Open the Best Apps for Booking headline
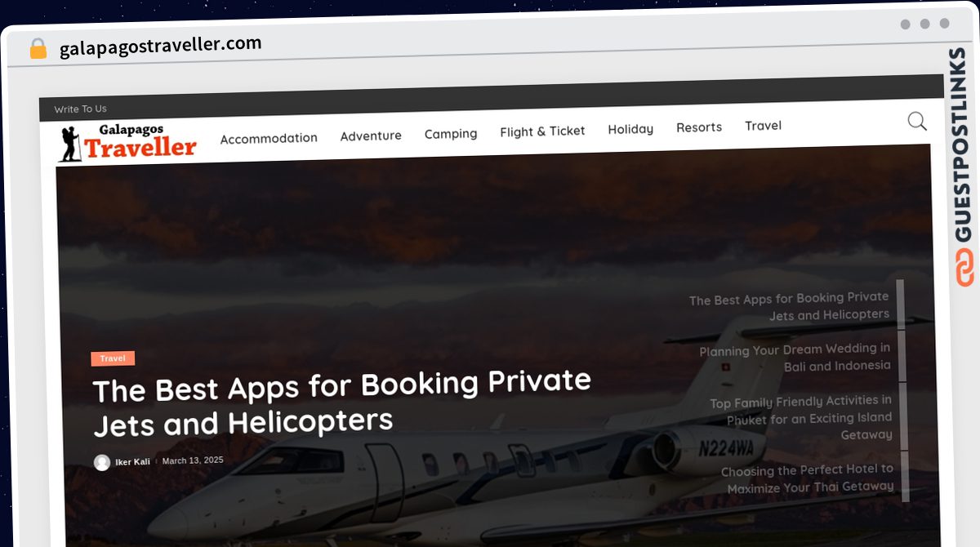 pyautogui.click(x=342, y=402)
